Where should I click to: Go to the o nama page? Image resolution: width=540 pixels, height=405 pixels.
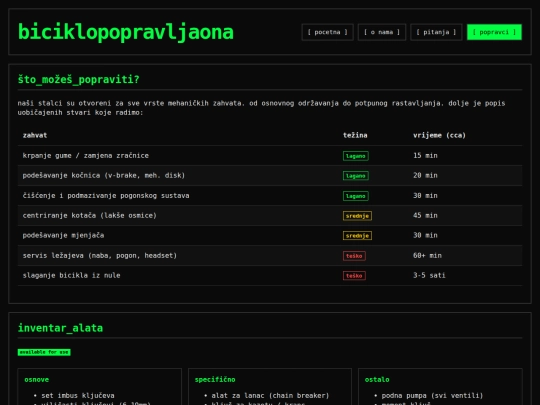click(x=382, y=32)
